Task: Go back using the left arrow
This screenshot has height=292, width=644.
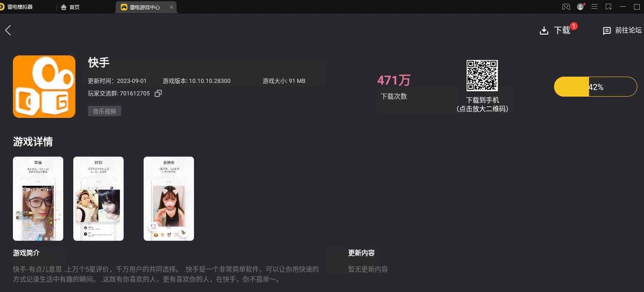Action: point(8,30)
